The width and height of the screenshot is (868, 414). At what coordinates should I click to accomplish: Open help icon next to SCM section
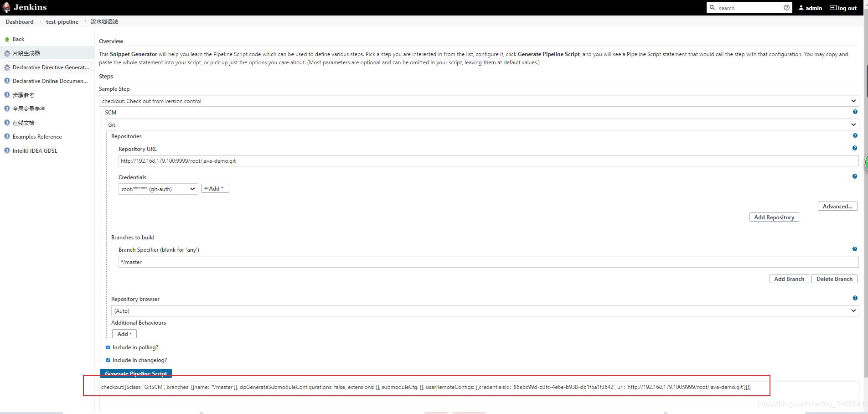pos(855,112)
